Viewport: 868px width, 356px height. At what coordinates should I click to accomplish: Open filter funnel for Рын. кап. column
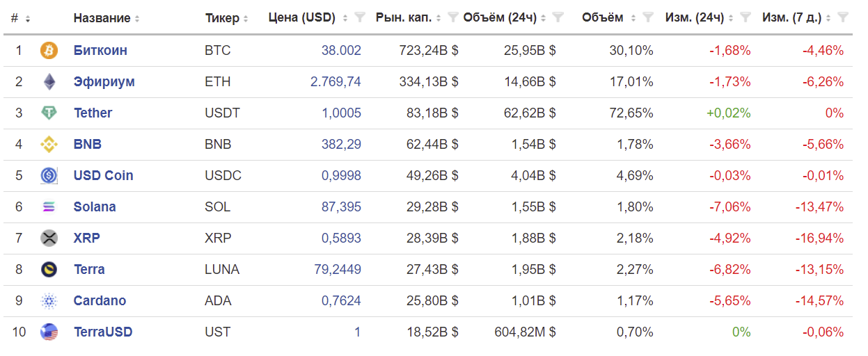(452, 17)
